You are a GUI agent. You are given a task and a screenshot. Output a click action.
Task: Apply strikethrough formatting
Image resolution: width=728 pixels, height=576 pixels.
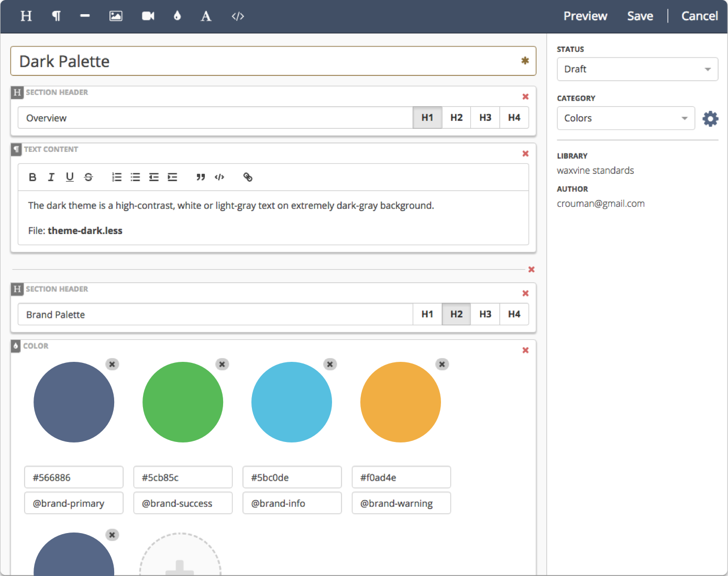89,177
